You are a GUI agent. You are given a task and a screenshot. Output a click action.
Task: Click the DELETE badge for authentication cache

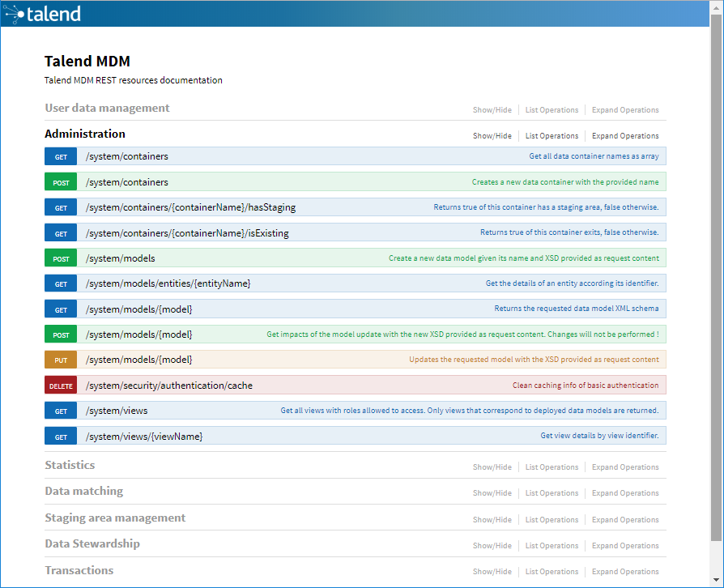pos(61,386)
